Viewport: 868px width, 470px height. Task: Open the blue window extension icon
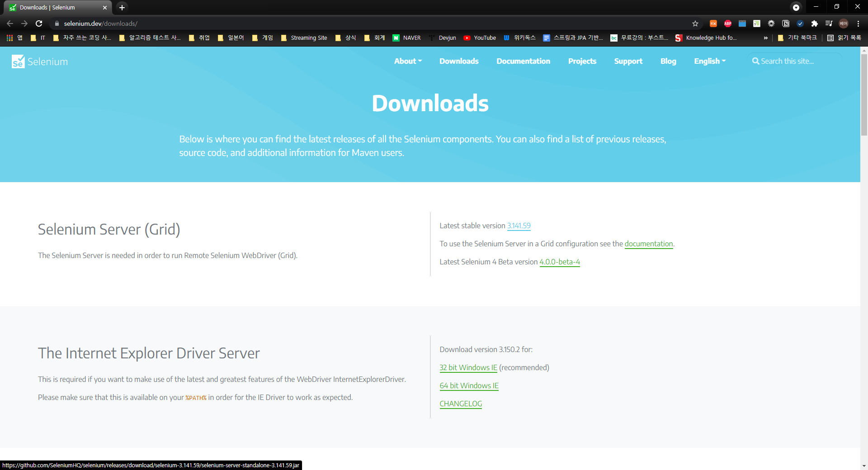[x=742, y=23]
